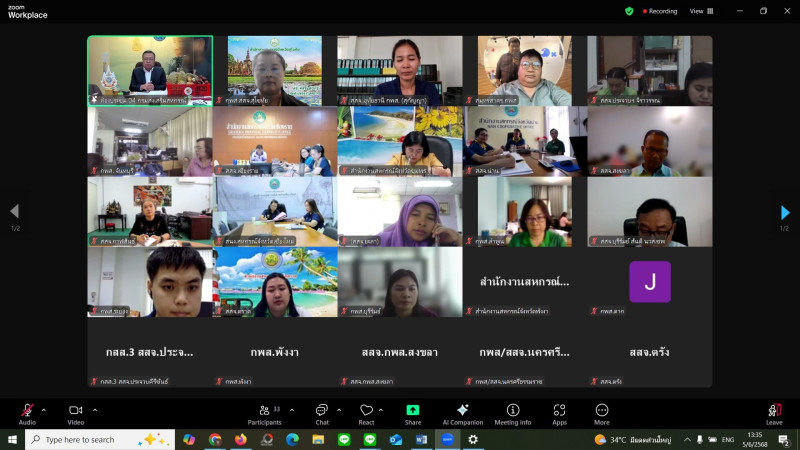This screenshot has width=800, height=450.
Task: Expand the Video options arrow
Action: (95, 409)
